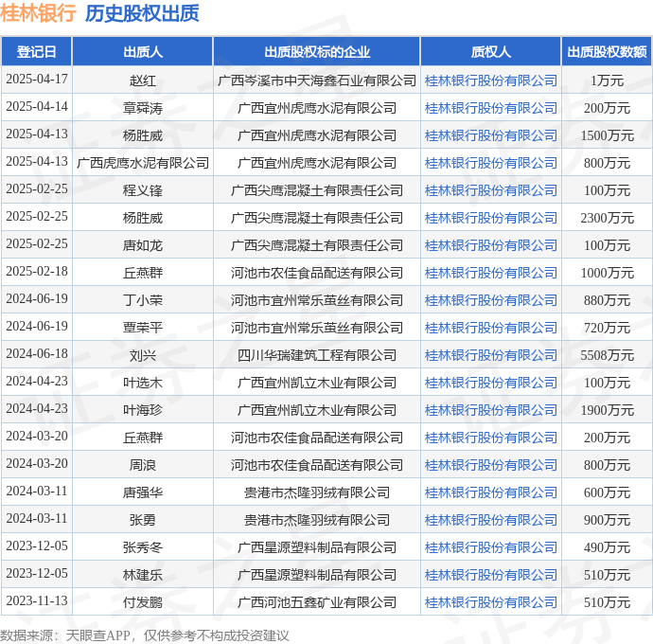Image resolution: width=653 pixels, height=644 pixels.
Task: Click pledgor name 赵红
Action: (142, 80)
